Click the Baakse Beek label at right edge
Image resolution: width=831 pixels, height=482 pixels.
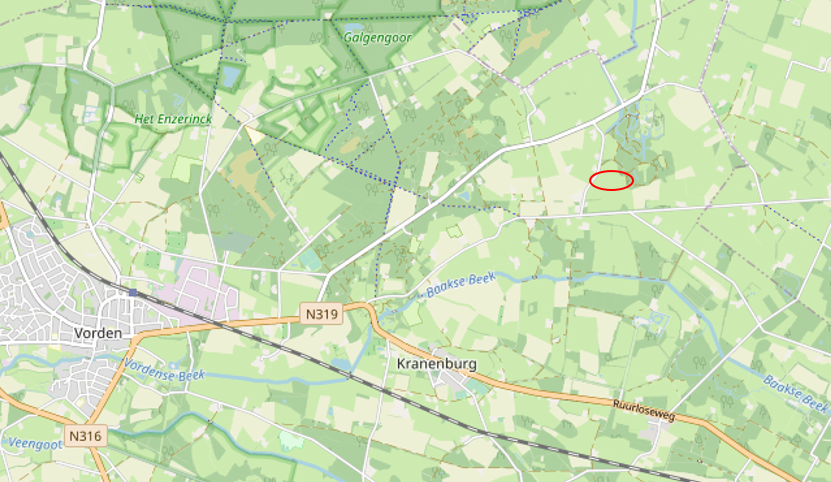pos(795,394)
